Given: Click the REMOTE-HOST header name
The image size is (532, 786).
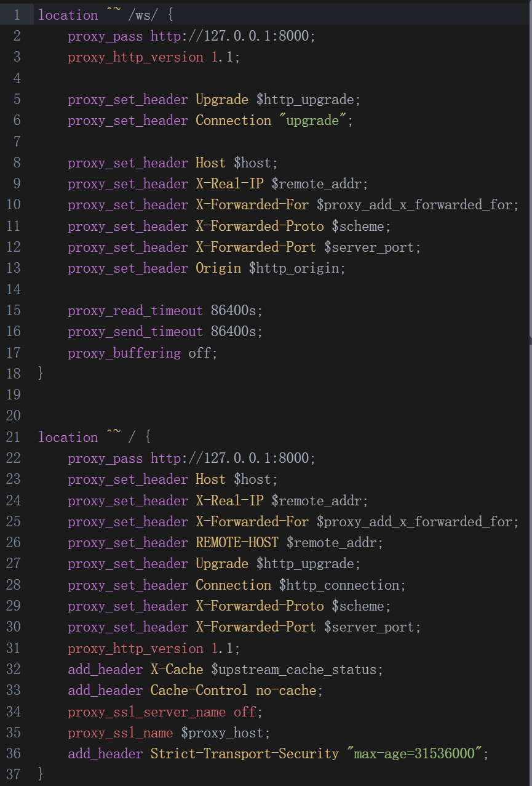Looking at the screenshot, I should click(x=237, y=543).
